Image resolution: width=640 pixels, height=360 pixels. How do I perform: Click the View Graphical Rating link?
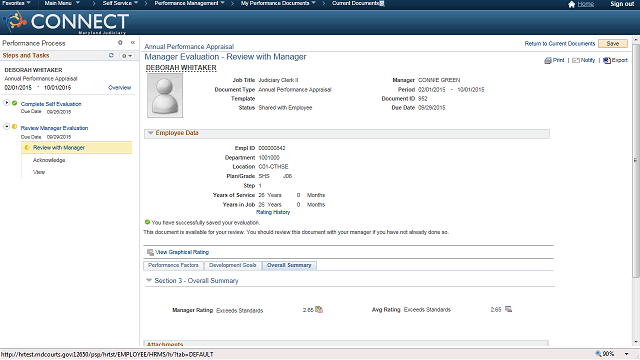coord(182,252)
